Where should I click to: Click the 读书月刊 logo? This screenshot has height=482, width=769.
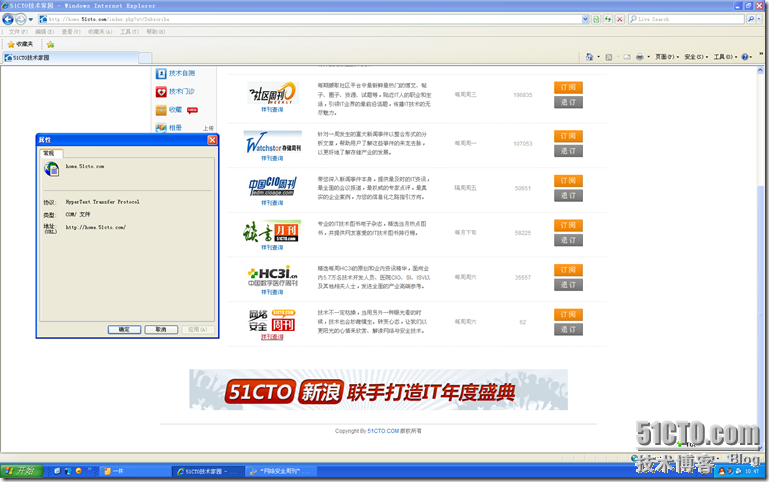[x=272, y=231]
